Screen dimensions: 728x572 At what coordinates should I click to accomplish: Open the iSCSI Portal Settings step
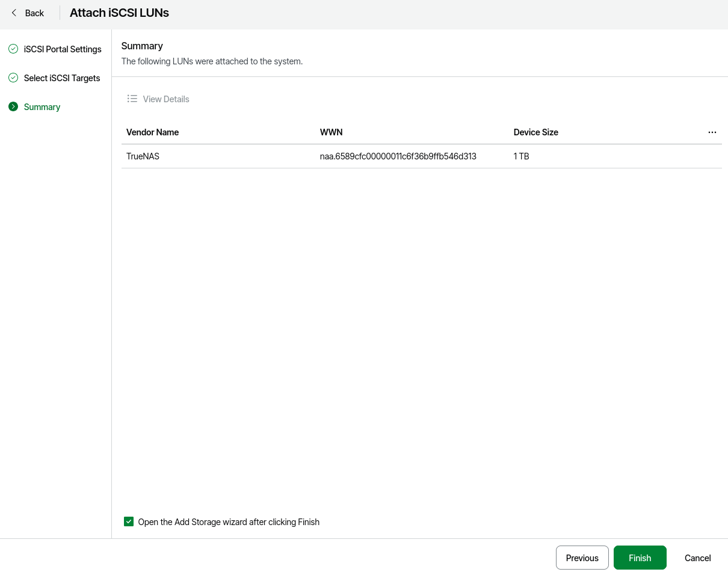(x=63, y=49)
